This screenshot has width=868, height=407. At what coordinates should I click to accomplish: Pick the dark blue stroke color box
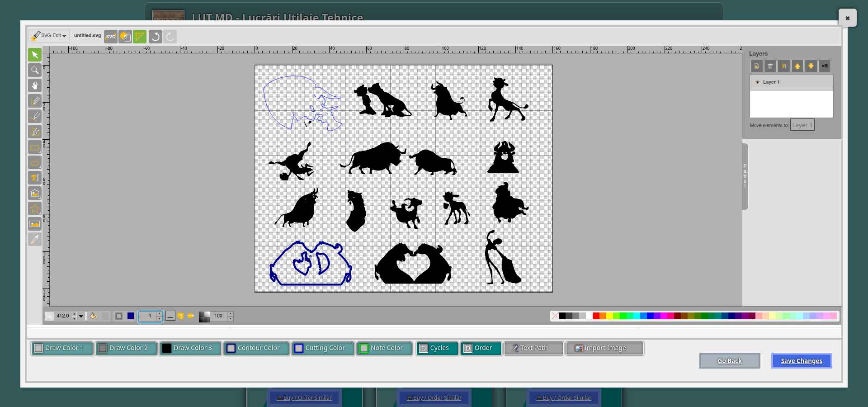[x=131, y=316]
